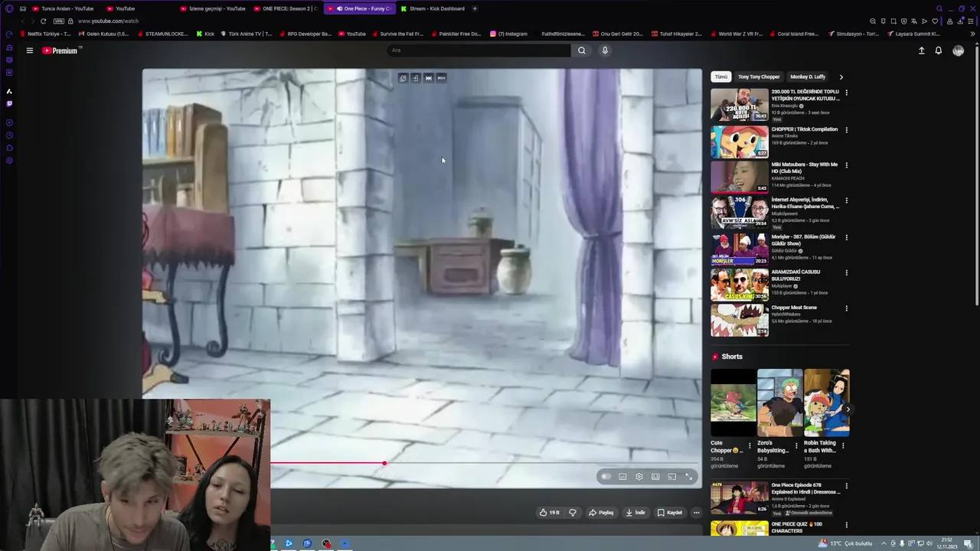This screenshot has width=980, height=551.
Task: Open the taskbar clock showing 21:52
Action: tap(947, 543)
